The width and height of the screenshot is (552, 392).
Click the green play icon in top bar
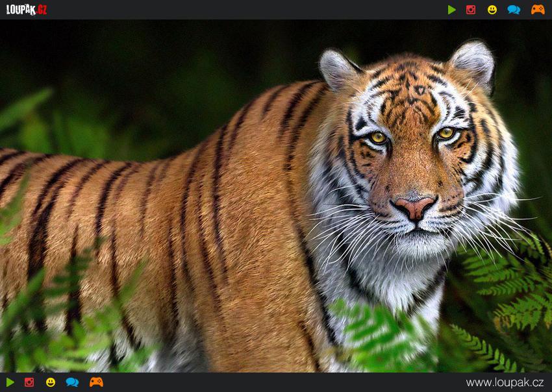click(451, 10)
